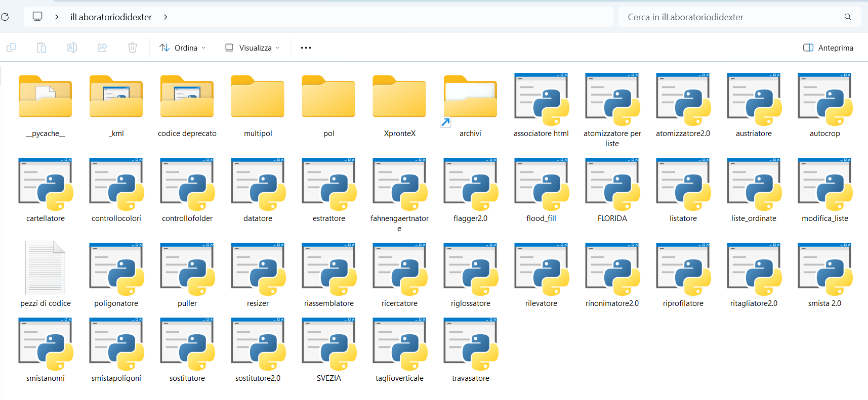Select the smistanomi Python file
Screen dimensions: 868x400
pyautogui.click(x=46, y=351)
